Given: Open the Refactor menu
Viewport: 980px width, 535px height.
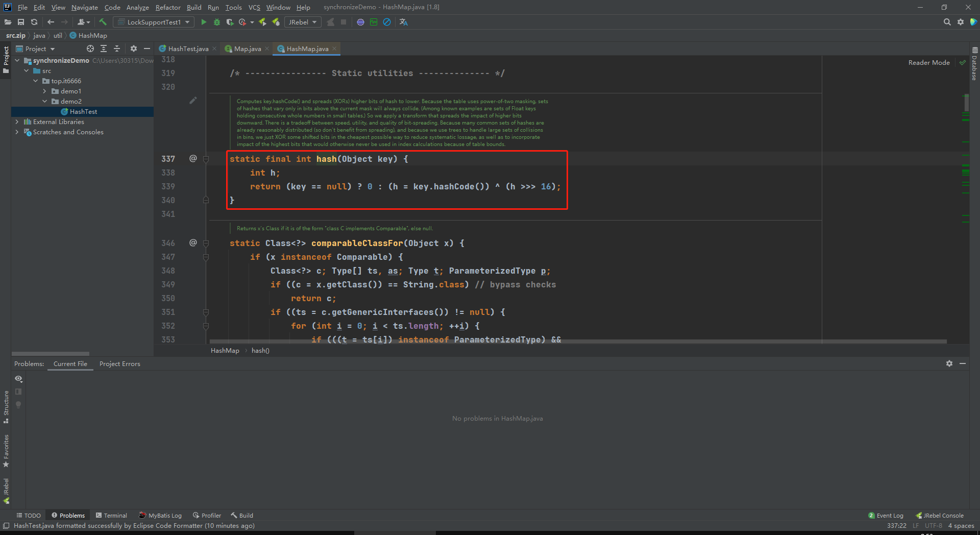Looking at the screenshot, I should tap(168, 7).
